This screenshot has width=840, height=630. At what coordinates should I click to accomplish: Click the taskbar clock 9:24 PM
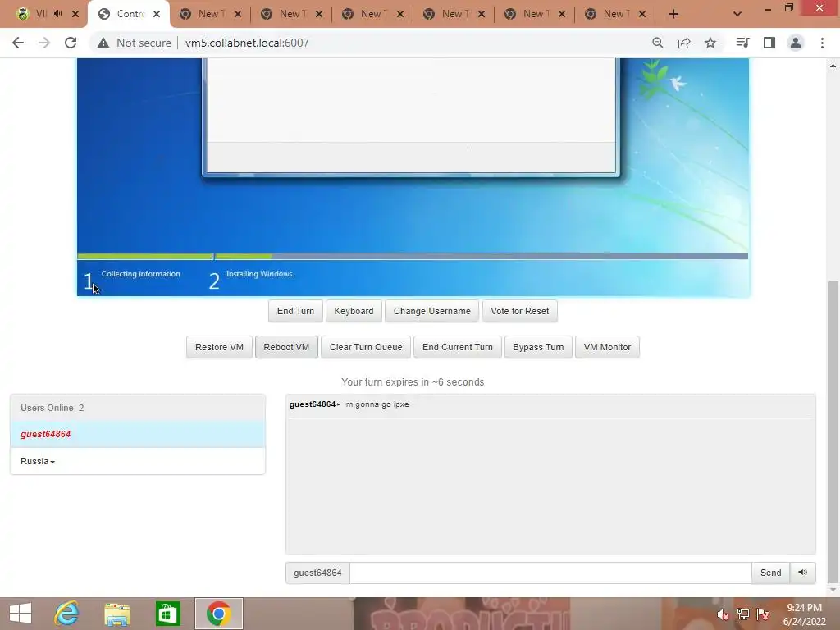tap(804, 608)
